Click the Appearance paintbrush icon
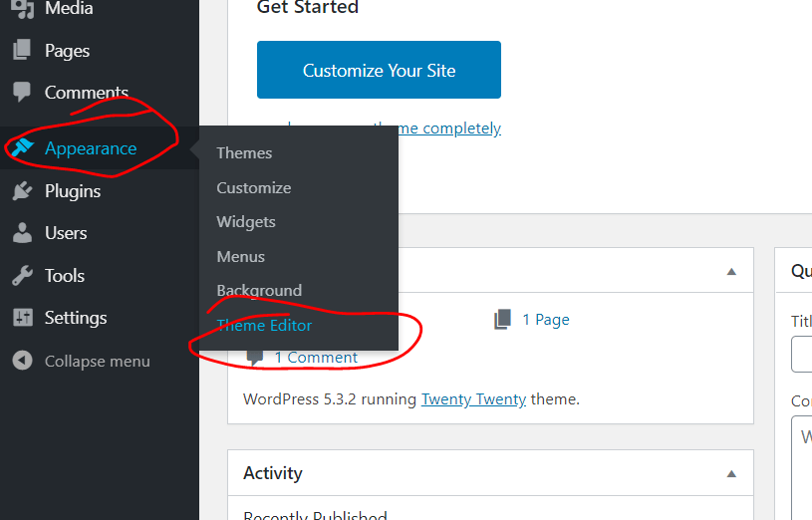 pyautogui.click(x=22, y=148)
